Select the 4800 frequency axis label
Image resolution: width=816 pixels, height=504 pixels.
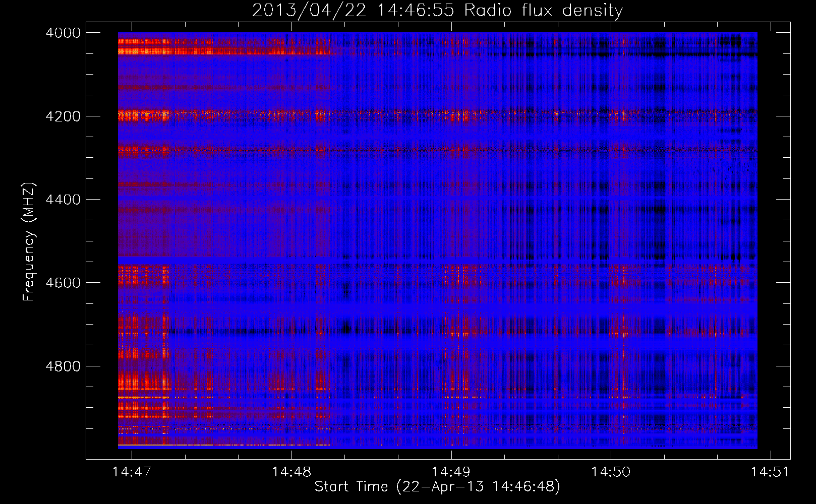(x=63, y=366)
